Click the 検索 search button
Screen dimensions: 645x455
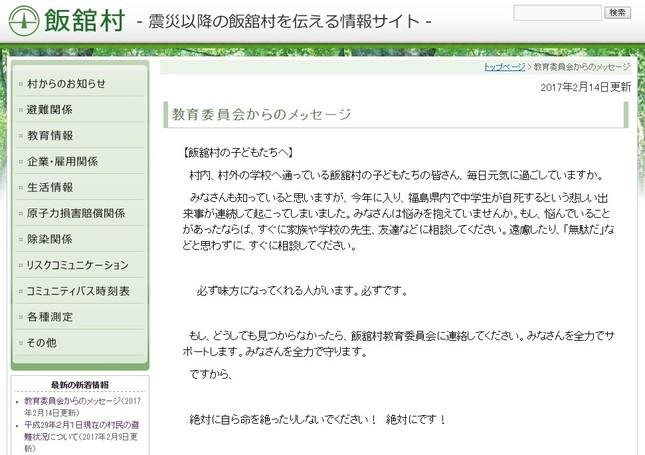click(x=617, y=13)
